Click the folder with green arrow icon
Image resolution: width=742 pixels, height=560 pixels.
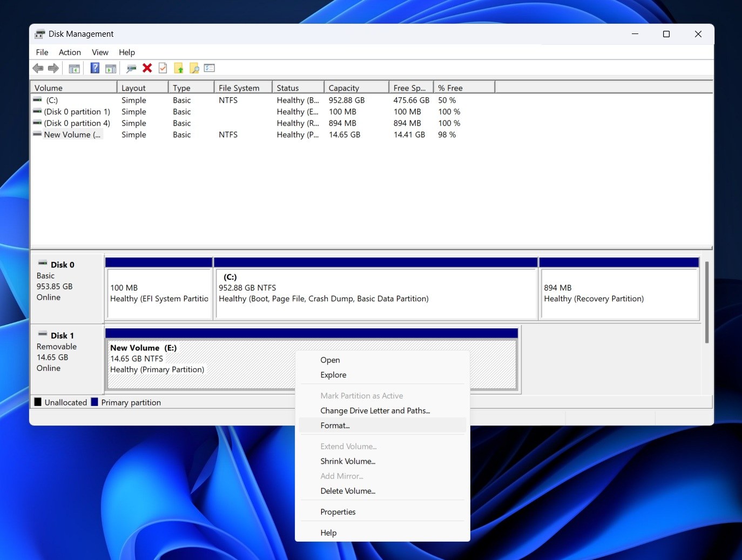click(179, 68)
